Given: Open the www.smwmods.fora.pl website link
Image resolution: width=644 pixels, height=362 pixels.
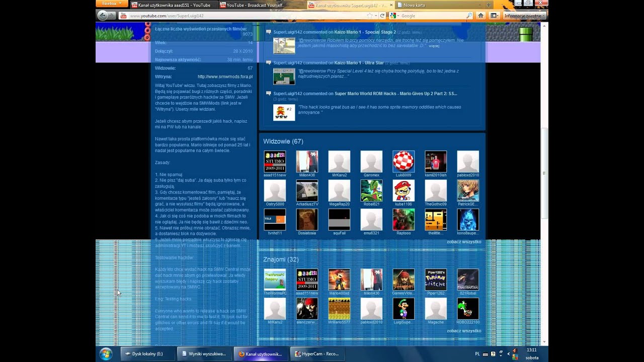Looking at the screenshot, I should 225,76.
